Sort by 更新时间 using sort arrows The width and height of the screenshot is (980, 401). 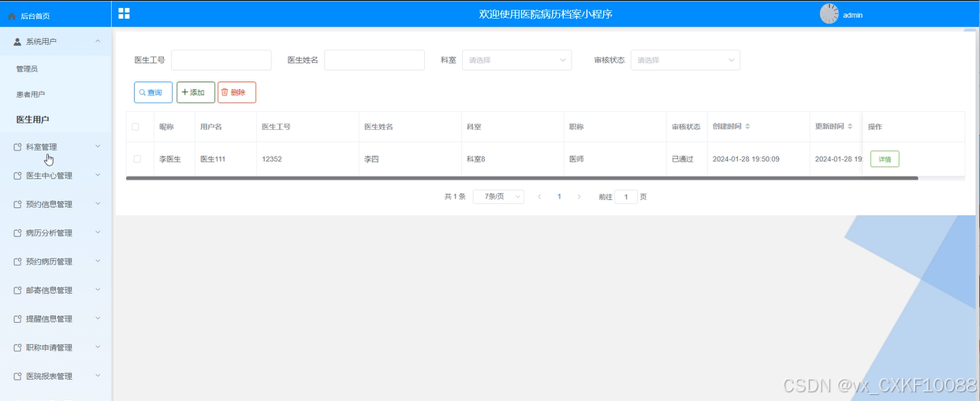click(850, 126)
